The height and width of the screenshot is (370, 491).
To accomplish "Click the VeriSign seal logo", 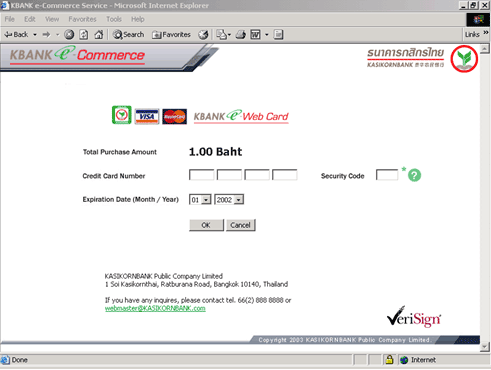I will [x=414, y=317].
